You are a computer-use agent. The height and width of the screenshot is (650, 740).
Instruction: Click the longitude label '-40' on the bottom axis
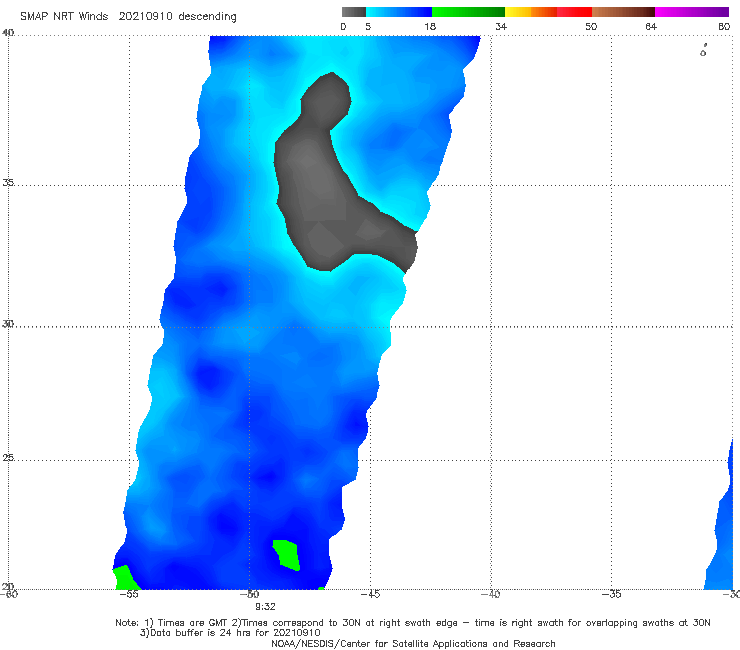point(490,594)
